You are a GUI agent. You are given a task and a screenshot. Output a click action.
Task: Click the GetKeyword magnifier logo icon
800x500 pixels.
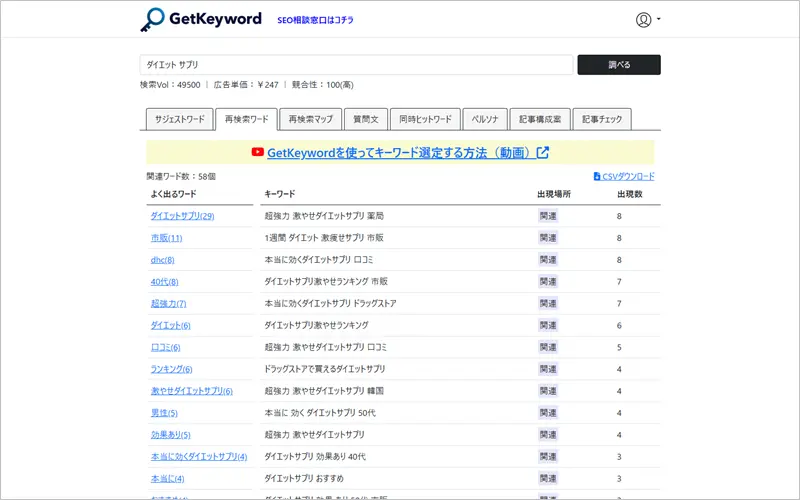point(153,19)
